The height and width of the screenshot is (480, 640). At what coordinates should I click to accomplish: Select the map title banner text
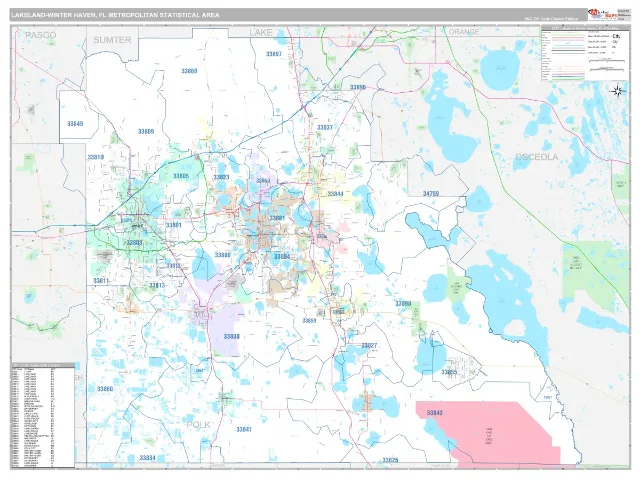tap(116, 15)
